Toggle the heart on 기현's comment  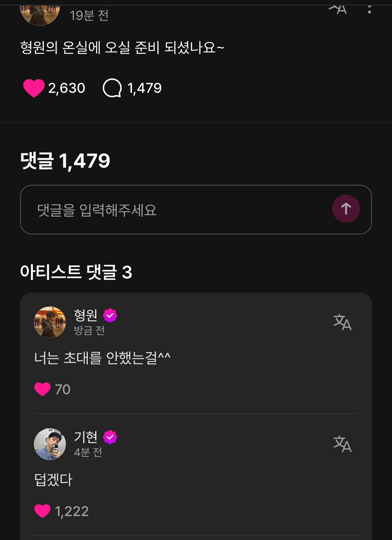43,511
